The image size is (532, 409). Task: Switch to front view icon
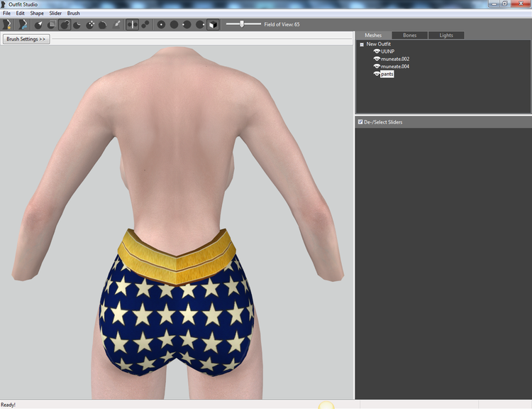point(161,24)
